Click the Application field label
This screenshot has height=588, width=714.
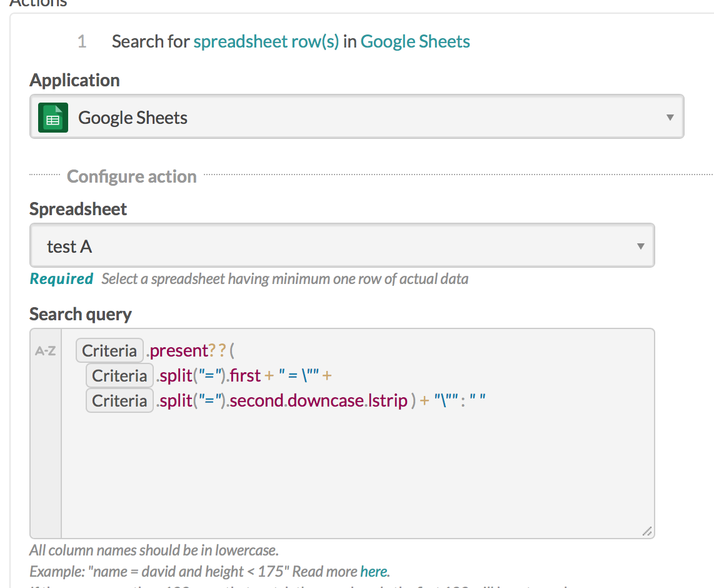tap(74, 80)
